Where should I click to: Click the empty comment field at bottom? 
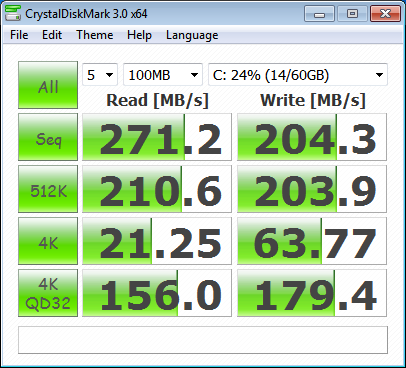click(203, 340)
